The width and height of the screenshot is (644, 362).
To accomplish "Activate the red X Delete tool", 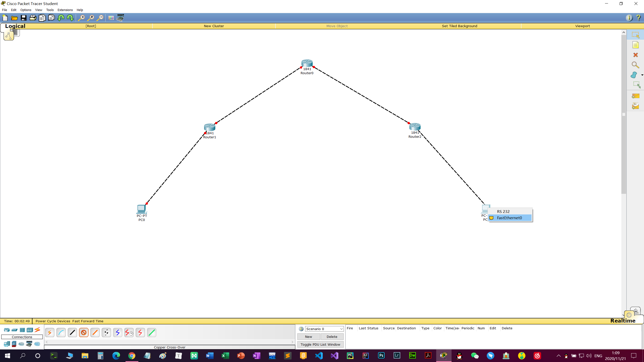I will click(635, 55).
